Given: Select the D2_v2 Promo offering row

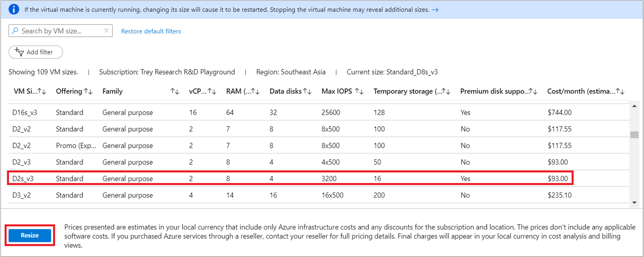Looking at the screenshot, I should [x=319, y=145].
